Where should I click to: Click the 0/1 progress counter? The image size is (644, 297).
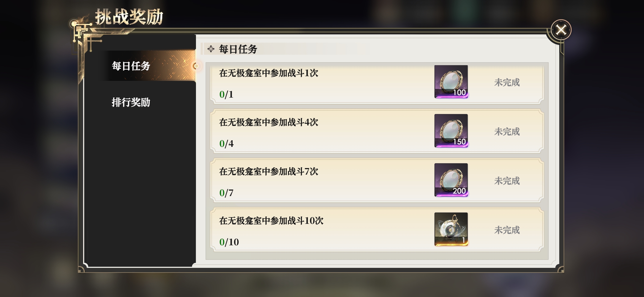coord(226,94)
